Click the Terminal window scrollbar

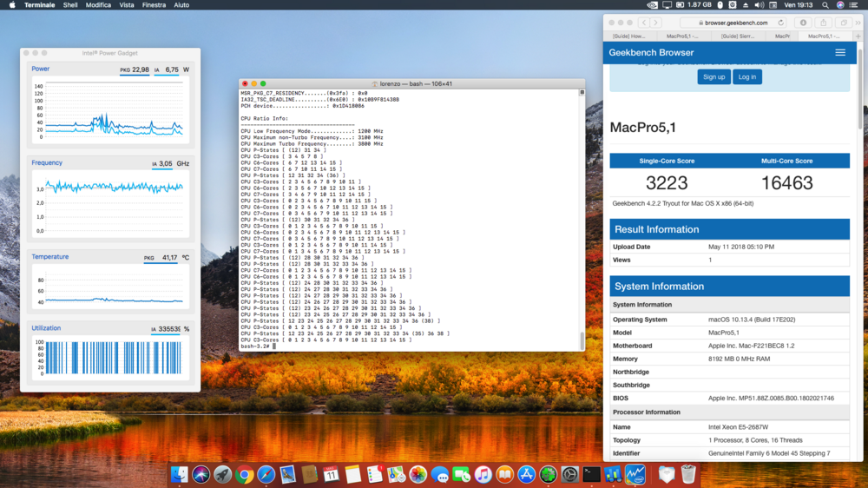tap(582, 339)
